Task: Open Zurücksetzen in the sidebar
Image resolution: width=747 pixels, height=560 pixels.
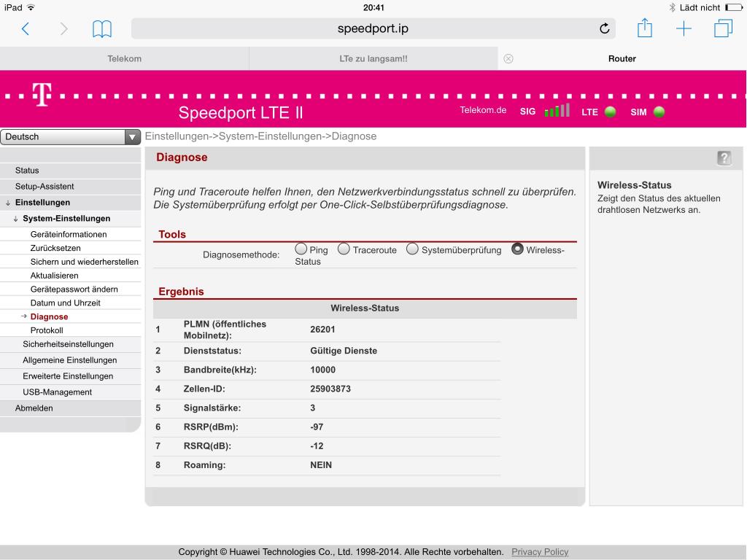Action: click(x=55, y=248)
